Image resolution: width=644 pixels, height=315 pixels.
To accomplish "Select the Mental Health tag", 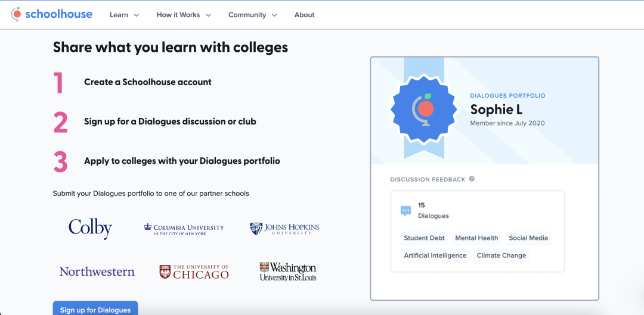I will [477, 238].
